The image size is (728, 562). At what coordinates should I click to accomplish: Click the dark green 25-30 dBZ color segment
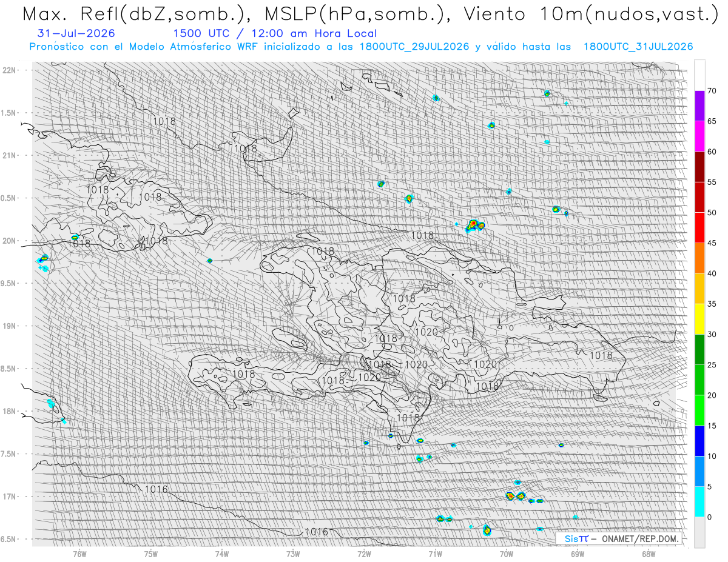pos(699,349)
